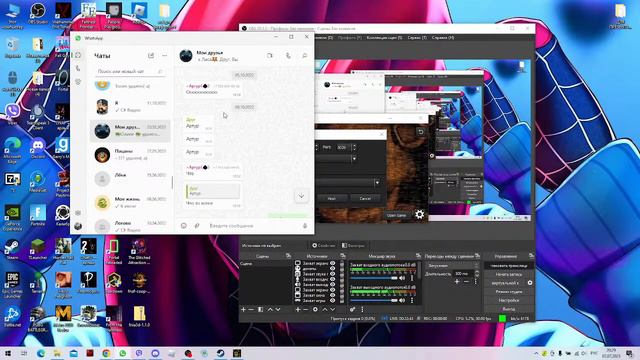
Task: Open audio mixer menu dots at bottom
Action: (362, 310)
